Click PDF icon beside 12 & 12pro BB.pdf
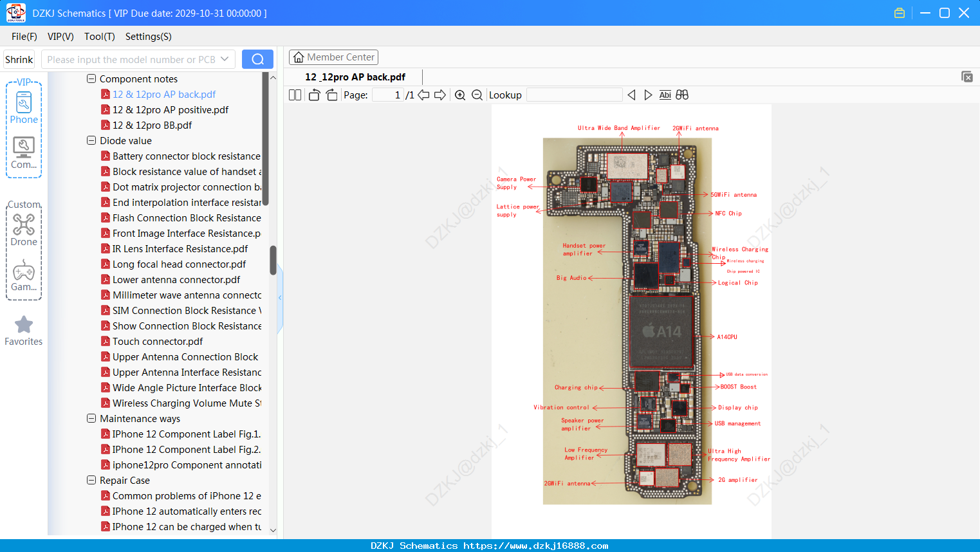 click(106, 125)
